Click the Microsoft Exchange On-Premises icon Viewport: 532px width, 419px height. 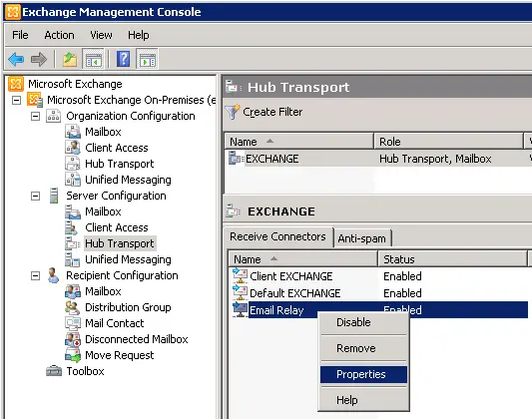click(x=35, y=100)
